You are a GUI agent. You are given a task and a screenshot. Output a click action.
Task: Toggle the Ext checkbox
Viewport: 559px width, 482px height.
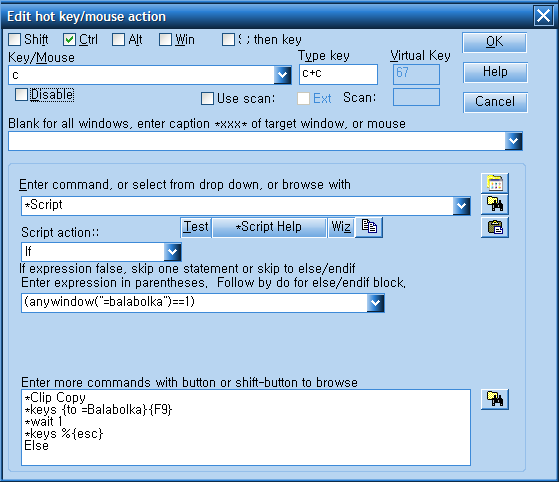click(x=303, y=98)
